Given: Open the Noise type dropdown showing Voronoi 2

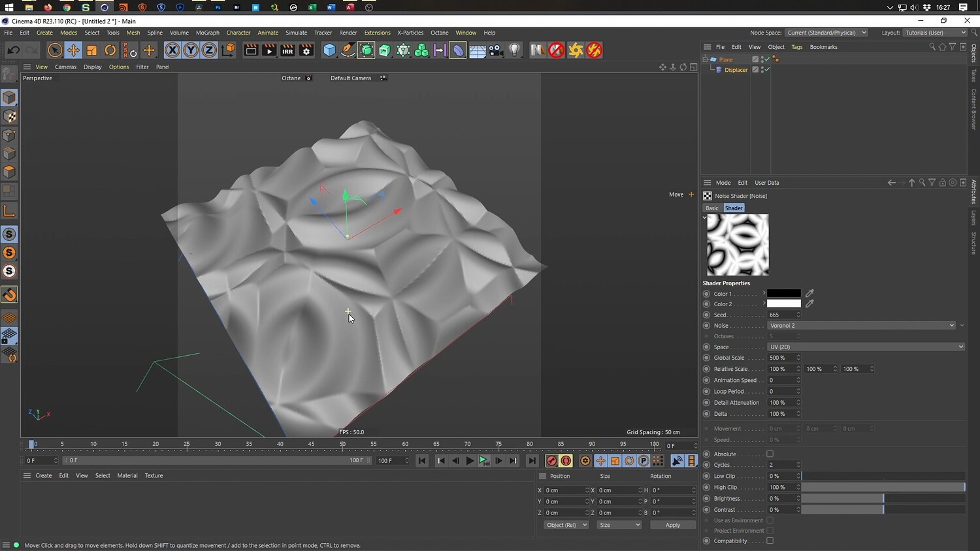Looking at the screenshot, I should (x=861, y=326).
